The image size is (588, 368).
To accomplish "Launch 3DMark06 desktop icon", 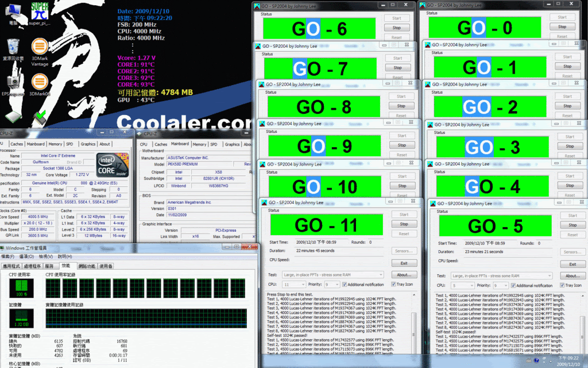I will [39, 80].
